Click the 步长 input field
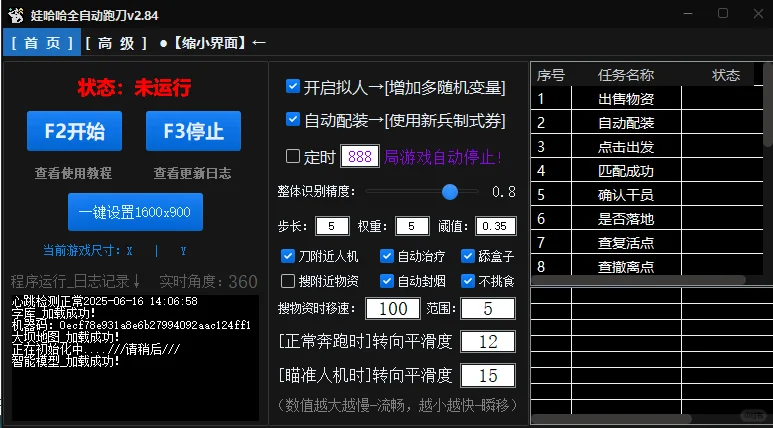This screenshot has height=428, width=773. 332,226
